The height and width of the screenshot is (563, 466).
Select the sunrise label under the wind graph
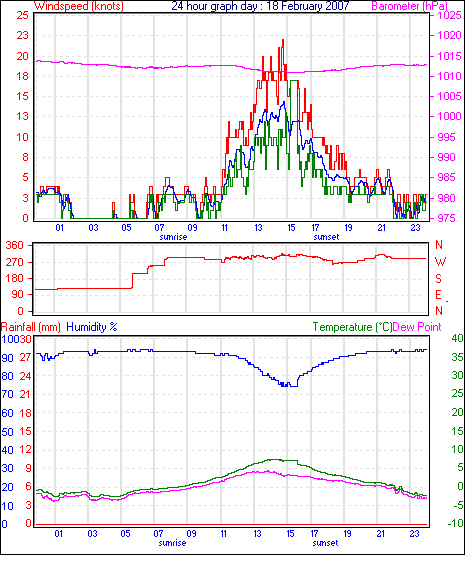coord(173,237)
